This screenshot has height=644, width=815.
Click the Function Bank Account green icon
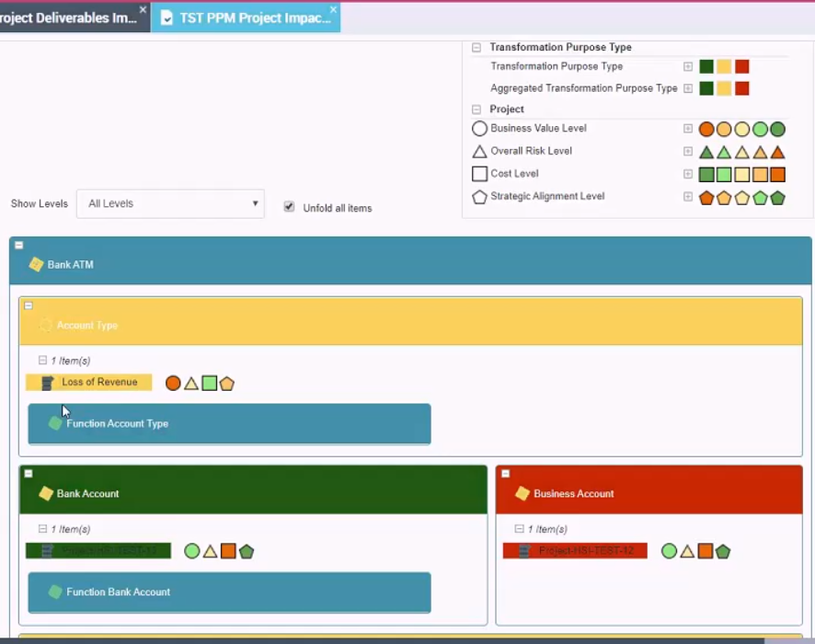[x=55, y=592]
